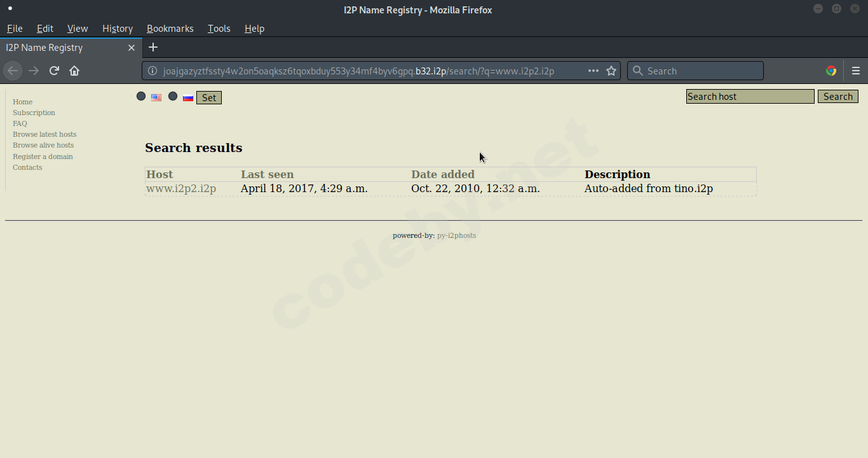This screenshot has height=458, width=868.
Task: Open the History menu
Action: pos(118,29)
